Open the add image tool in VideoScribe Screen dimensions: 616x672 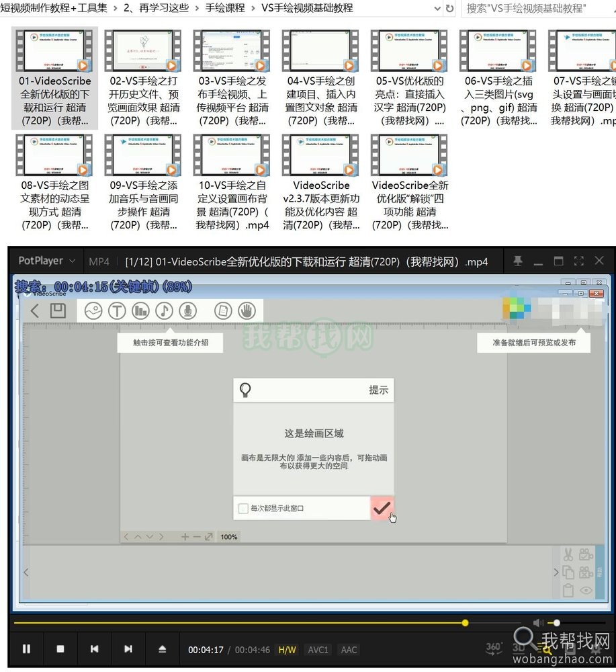pos(93,310)
